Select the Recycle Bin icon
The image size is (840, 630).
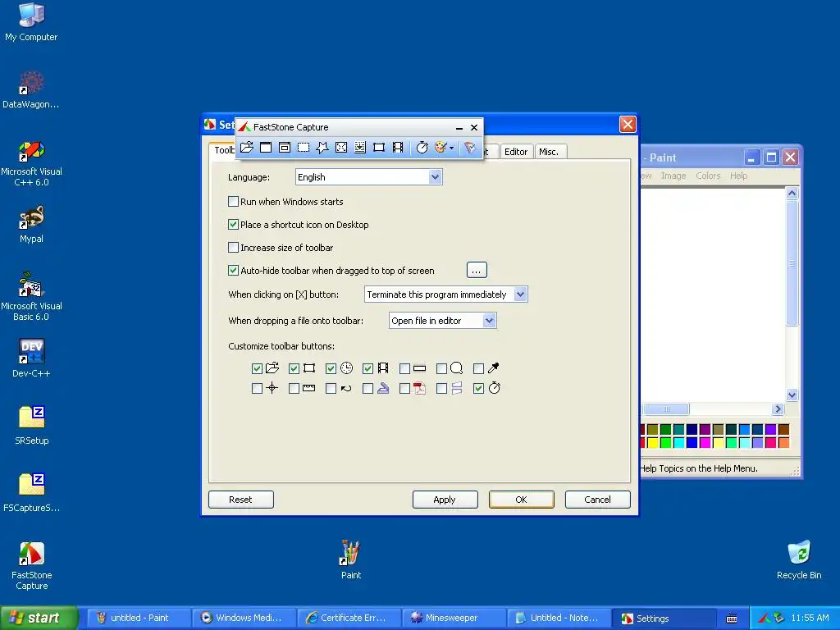tap(799, 559)
